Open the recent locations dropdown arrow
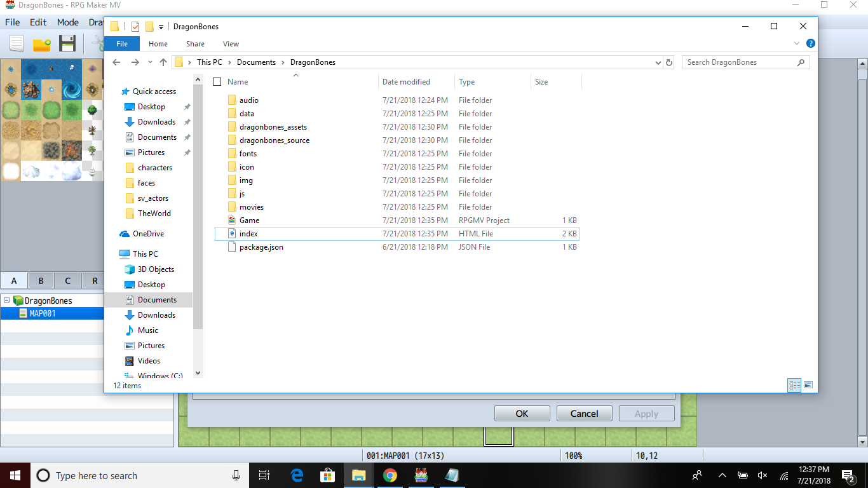This screenshot has width=868, height=488. (x=150, y=62)
